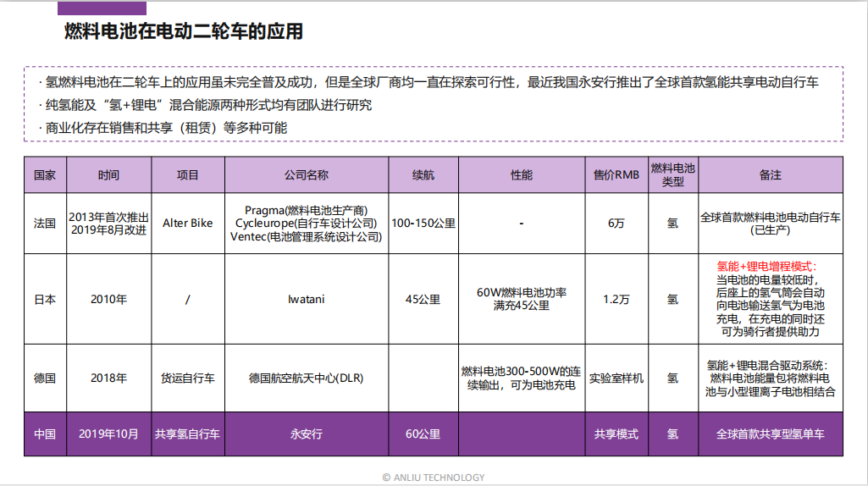Screen dimensions: 868x486
Task: Select the 燃料电池300-500W的连续输出 cell
Action: (x=522, y=378)
